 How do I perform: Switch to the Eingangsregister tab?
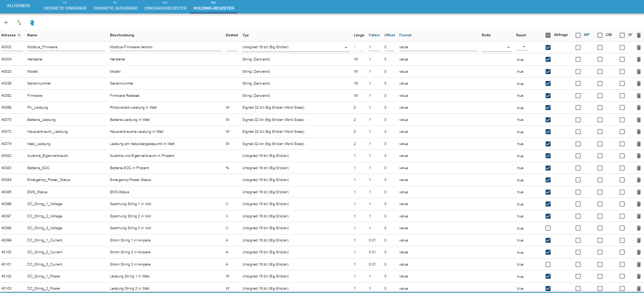click(166, 6)
